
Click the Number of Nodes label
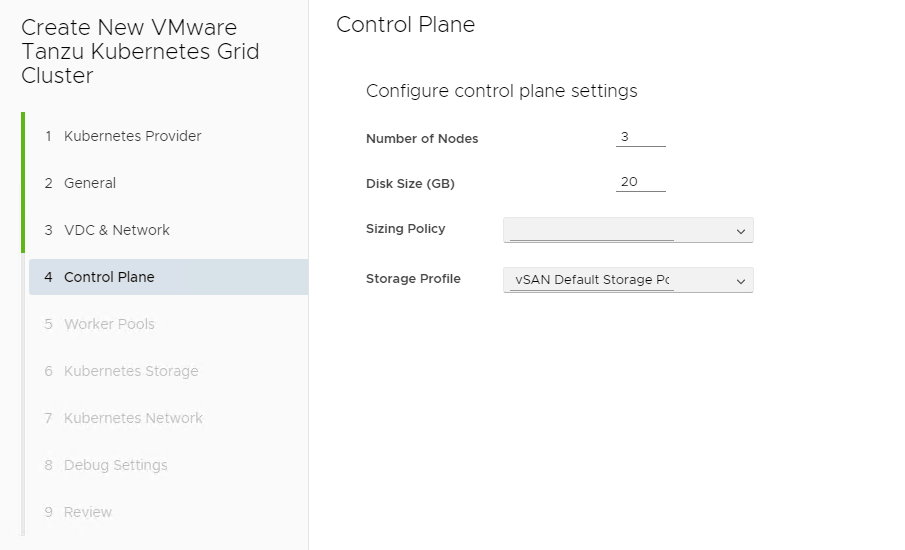click(x=422, y=139)
